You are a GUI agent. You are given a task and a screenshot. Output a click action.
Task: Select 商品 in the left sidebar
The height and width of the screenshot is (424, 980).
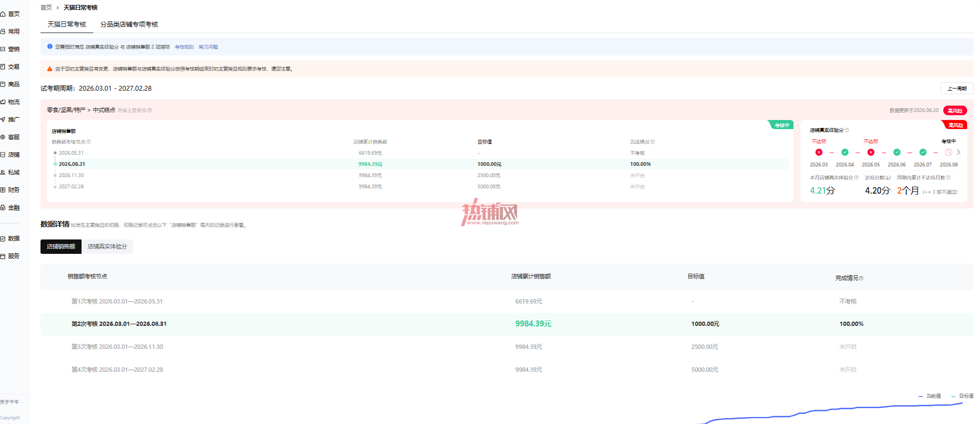(x=10, y=84)
